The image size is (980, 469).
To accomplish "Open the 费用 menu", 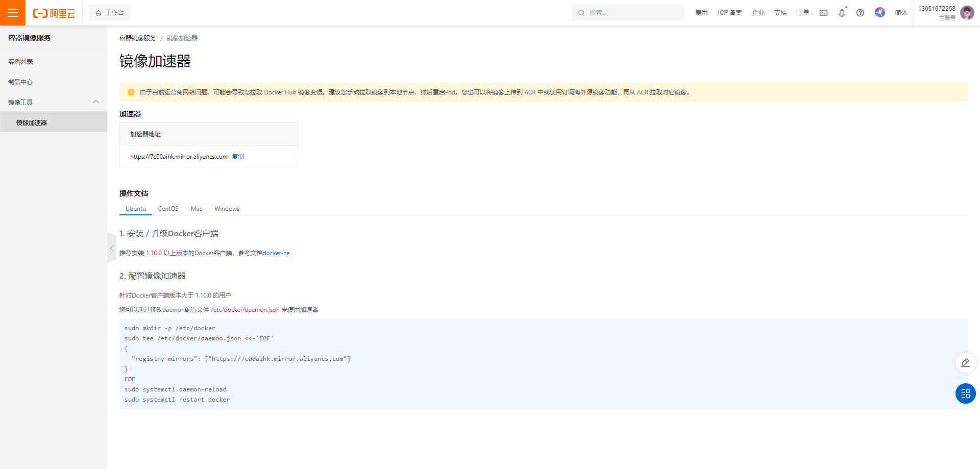I will (x=701, y=13).
